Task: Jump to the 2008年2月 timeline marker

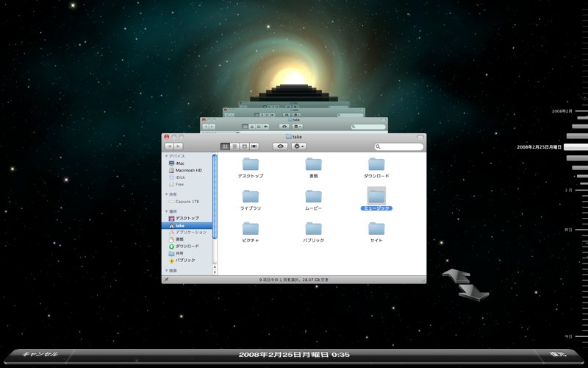Action: pyautogui.click(x=562, y=111)
